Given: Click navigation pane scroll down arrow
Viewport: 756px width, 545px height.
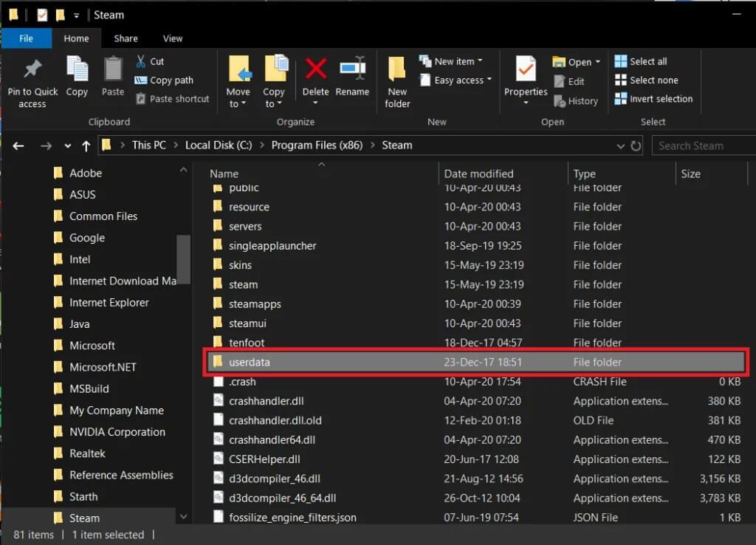Looking at the screenshot, I should click(183, 516).
